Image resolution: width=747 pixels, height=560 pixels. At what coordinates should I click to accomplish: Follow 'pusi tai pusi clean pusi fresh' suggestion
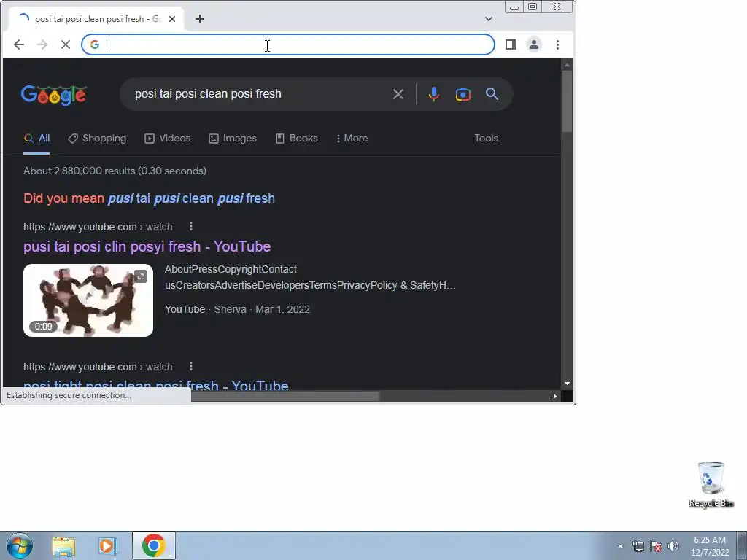click(192, 198)
